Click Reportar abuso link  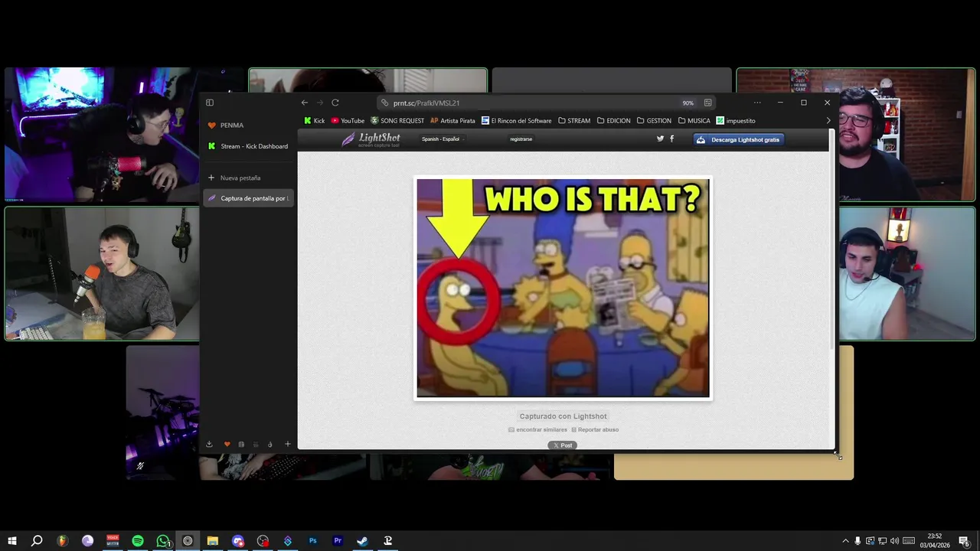pyautogui.click(x=595, y=429)
